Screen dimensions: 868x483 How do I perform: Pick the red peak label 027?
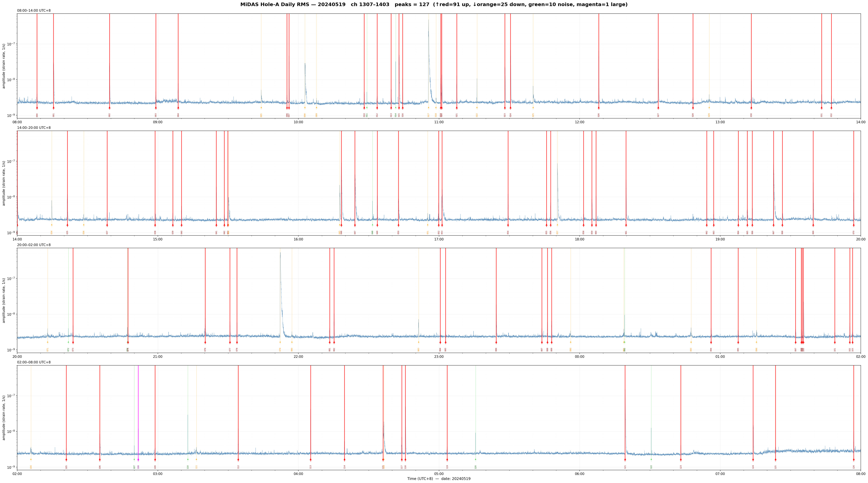[658, 115]
